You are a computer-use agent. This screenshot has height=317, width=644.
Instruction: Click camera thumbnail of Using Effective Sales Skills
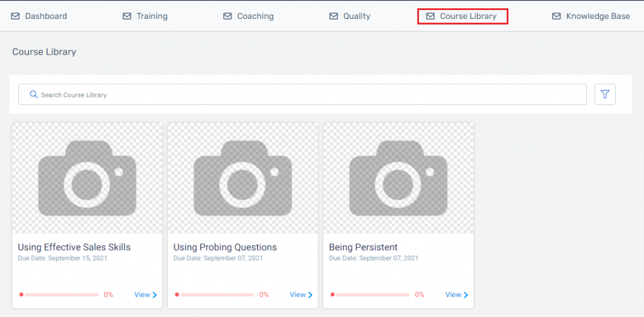(87, 178)
